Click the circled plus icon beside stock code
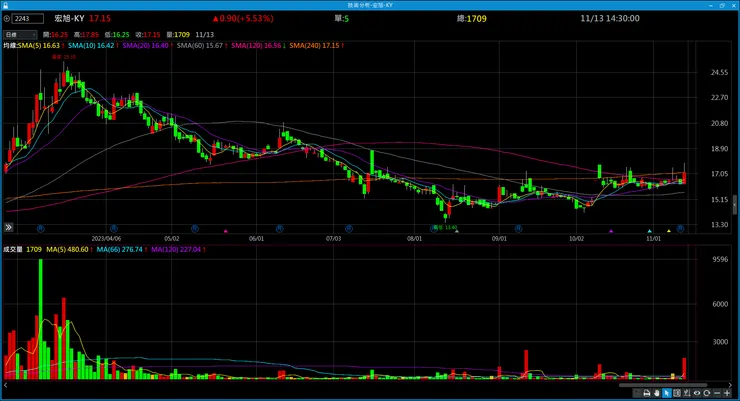 pos(7,19)
